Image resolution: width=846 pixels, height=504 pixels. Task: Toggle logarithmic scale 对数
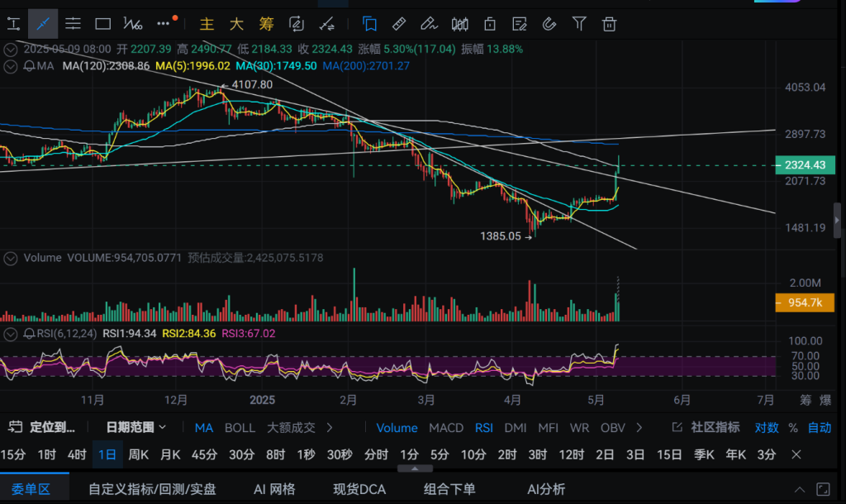point(766,427)
